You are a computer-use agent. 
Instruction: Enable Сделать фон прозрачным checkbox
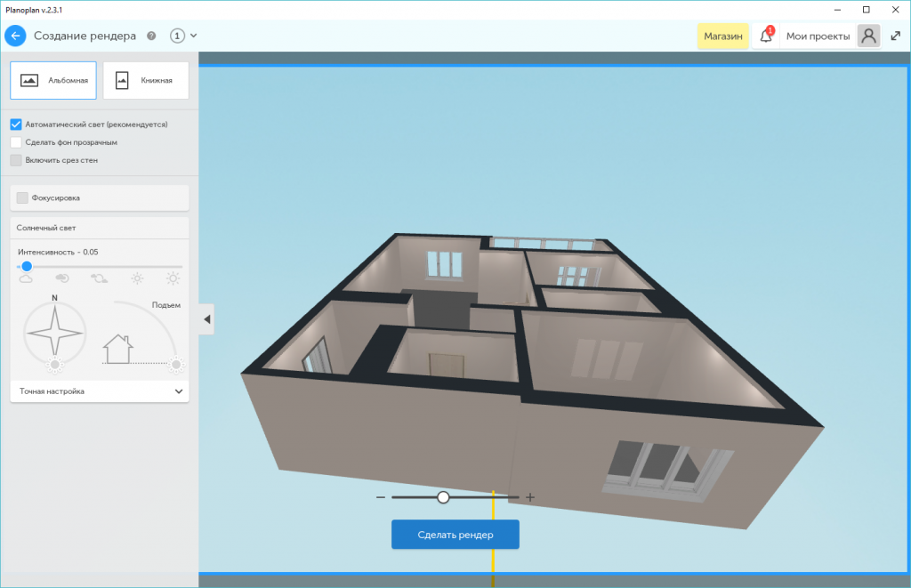(x=16, y=142)
